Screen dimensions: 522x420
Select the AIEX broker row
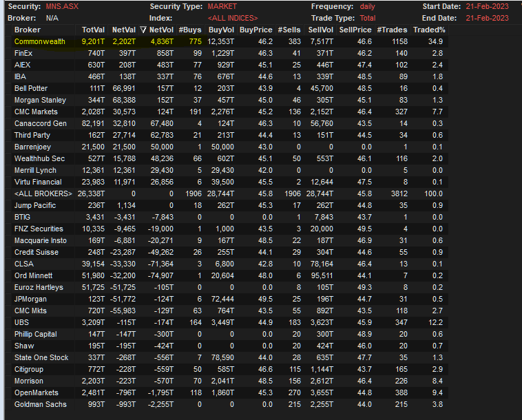tap(230, 65)
